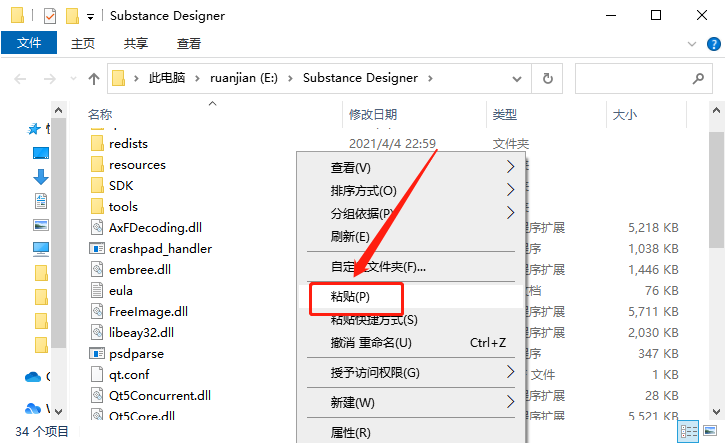
Task: Select the tools folder icon
Action: 97,206
